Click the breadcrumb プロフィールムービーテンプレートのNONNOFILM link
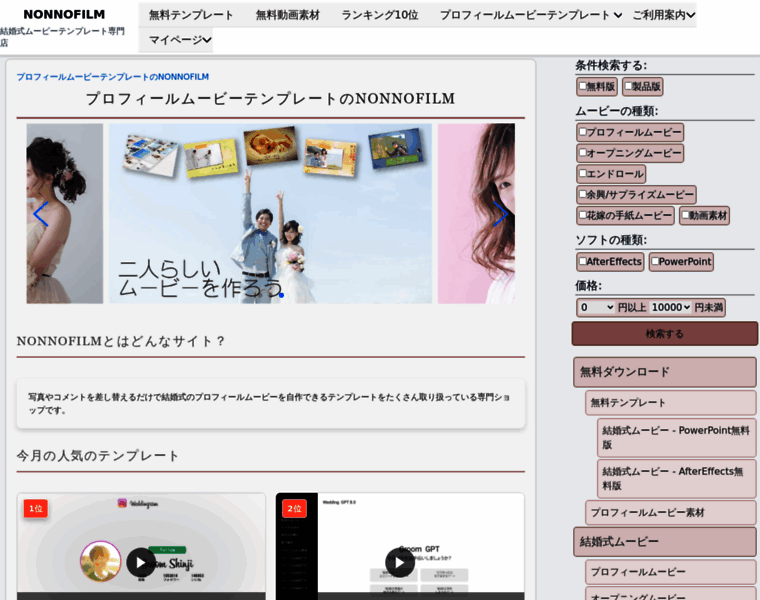This screenshot has height=600, width=760. click(112, 77)
